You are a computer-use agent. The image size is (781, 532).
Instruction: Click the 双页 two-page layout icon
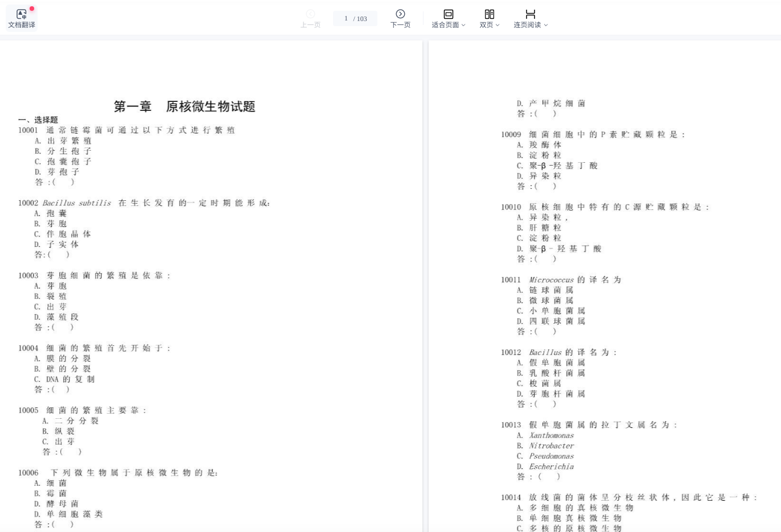[489, 14]
